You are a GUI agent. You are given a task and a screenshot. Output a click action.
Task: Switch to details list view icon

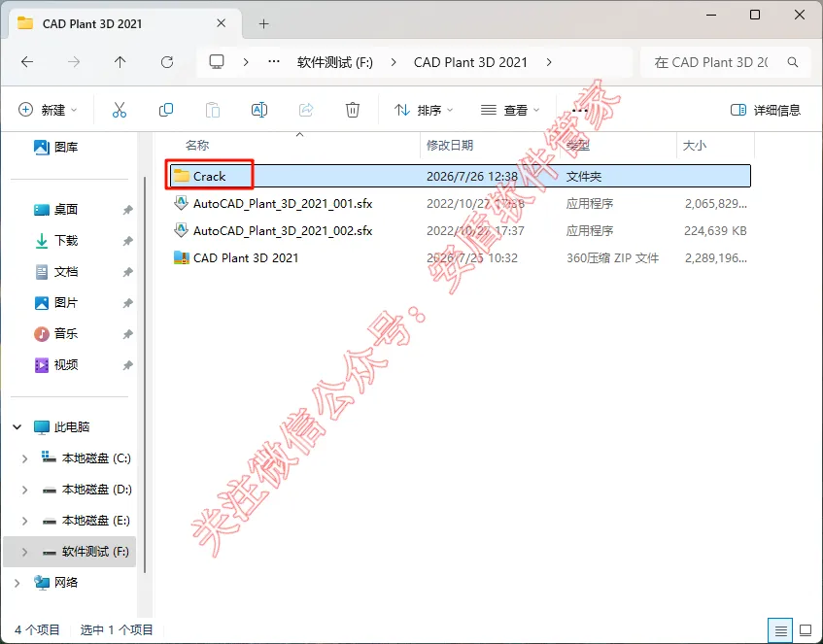tap(780, 629)
